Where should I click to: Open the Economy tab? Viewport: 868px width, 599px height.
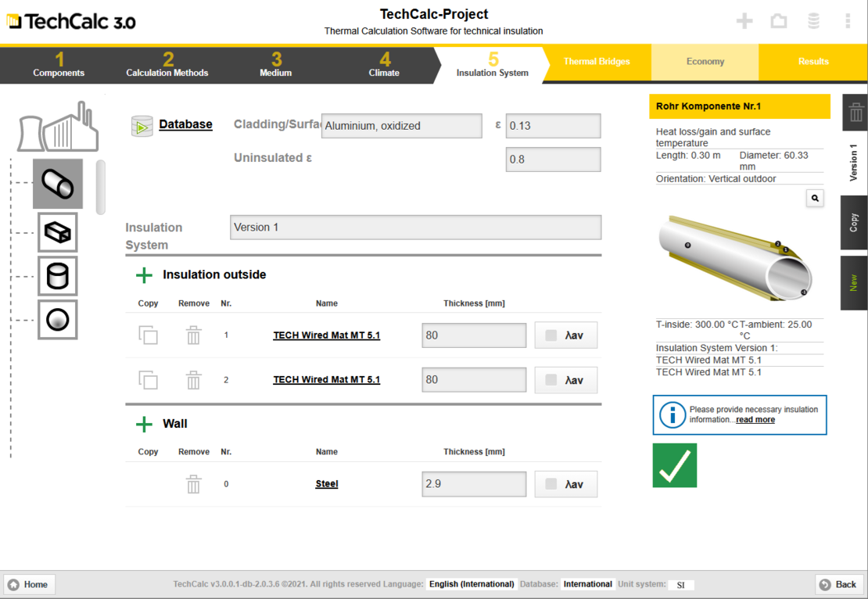click(x=705, y=62)
